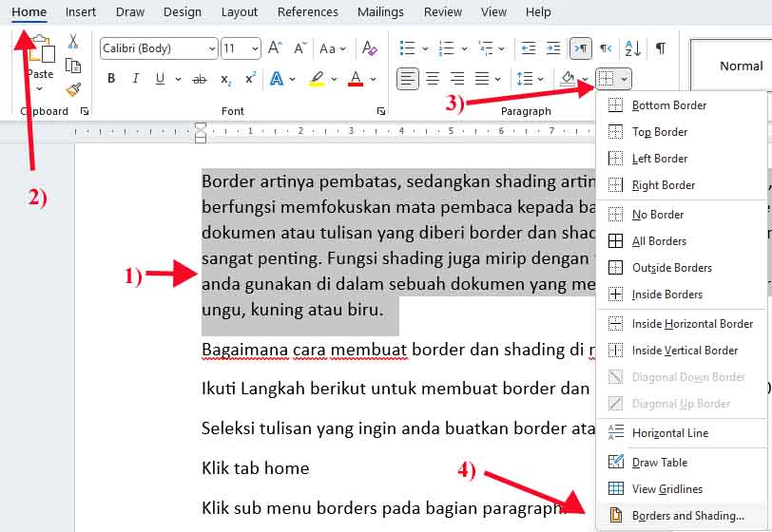Open Text Effects glowing A icon
The width and height of the screenshot is (772, 532).
[277, 79]
